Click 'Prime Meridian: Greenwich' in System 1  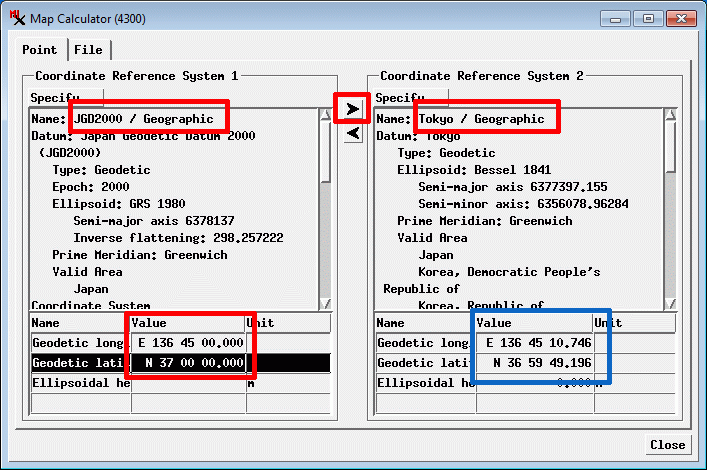140,255
